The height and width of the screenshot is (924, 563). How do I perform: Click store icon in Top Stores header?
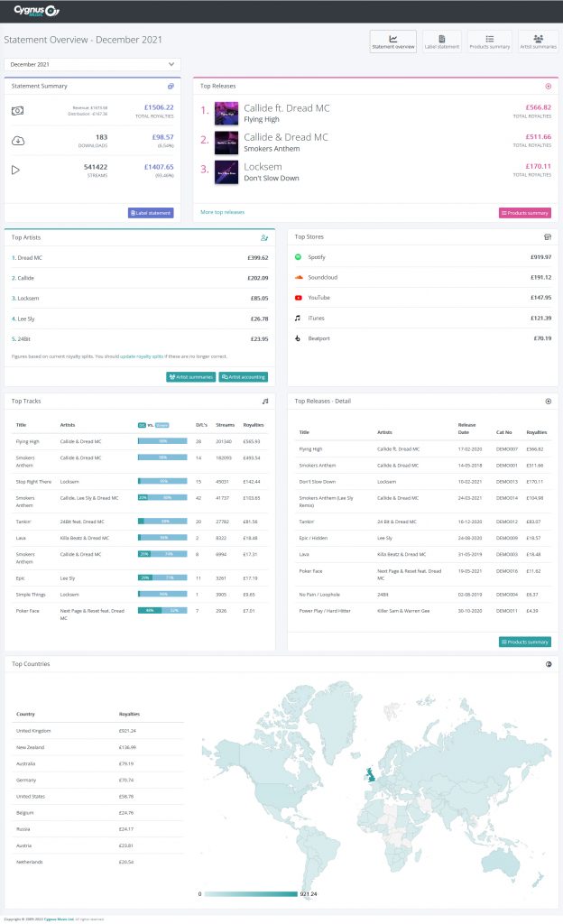[x=548, y=237]
